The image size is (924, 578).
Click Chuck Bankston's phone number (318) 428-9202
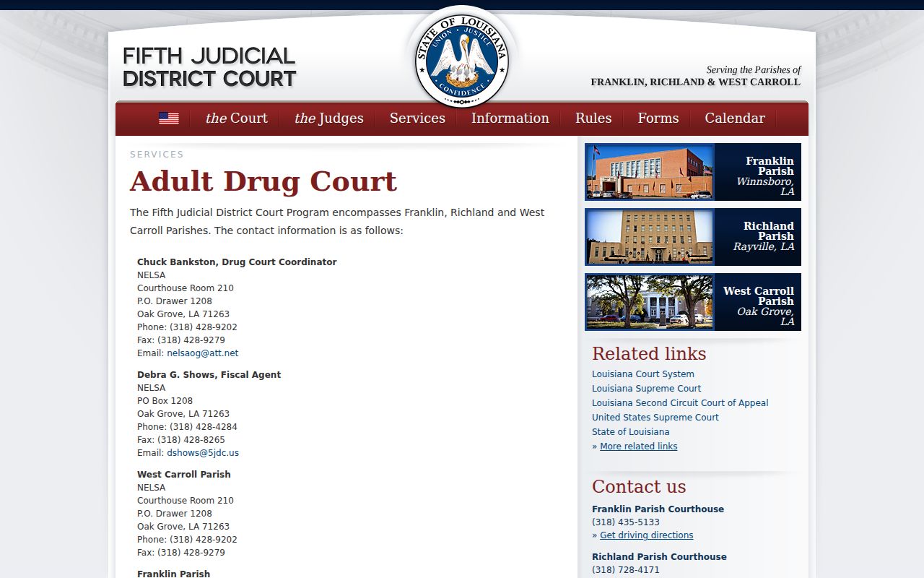click(x=204, y=327)
